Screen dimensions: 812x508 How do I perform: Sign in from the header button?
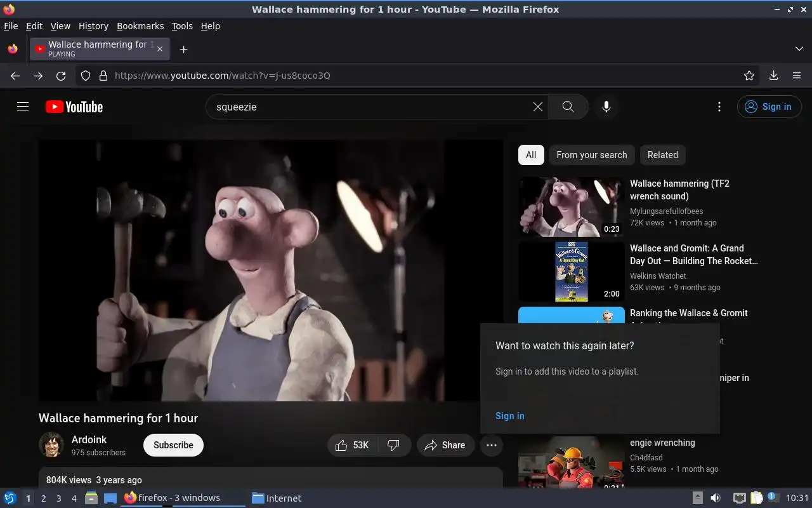pos(769,107)
